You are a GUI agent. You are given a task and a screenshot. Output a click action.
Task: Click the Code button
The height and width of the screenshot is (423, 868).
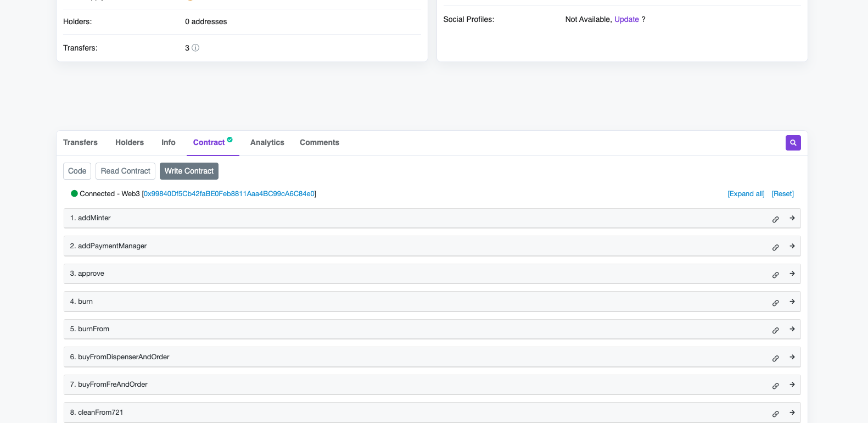(77, 171)
